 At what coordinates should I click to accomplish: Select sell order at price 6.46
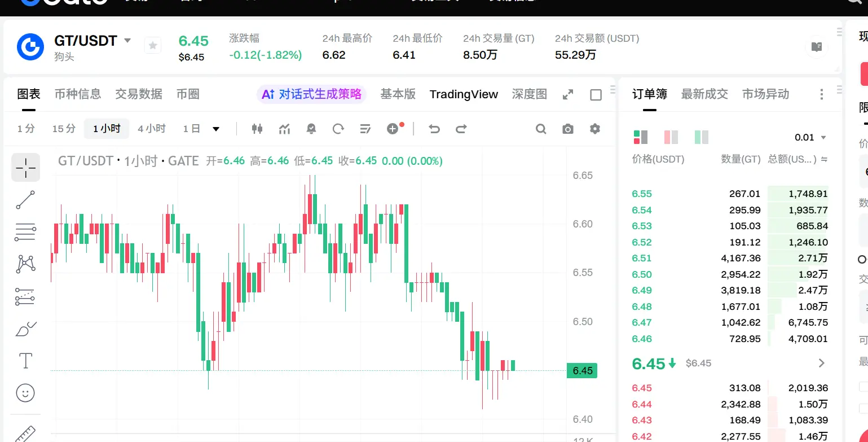(x=730, y=339)
